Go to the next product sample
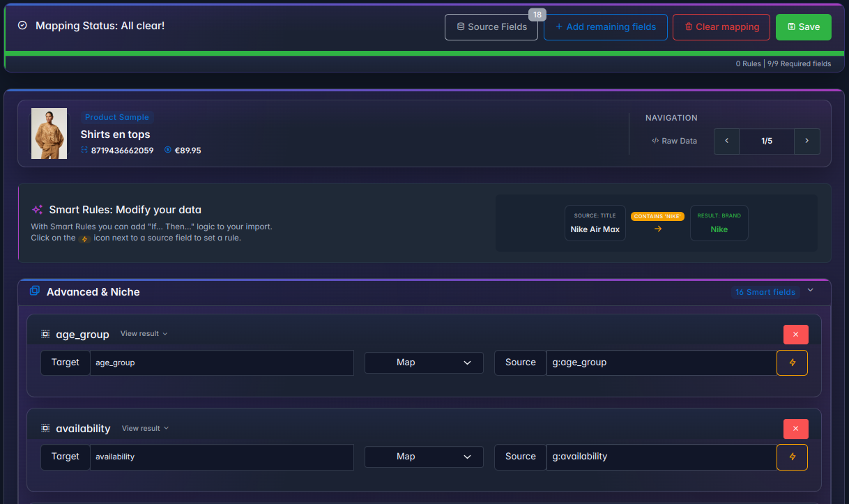Viewport: 849px width, 504px height. 807,141
